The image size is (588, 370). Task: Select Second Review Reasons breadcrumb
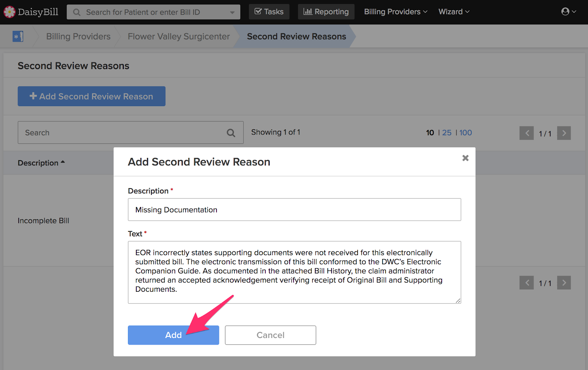click(x=296, y=36)
